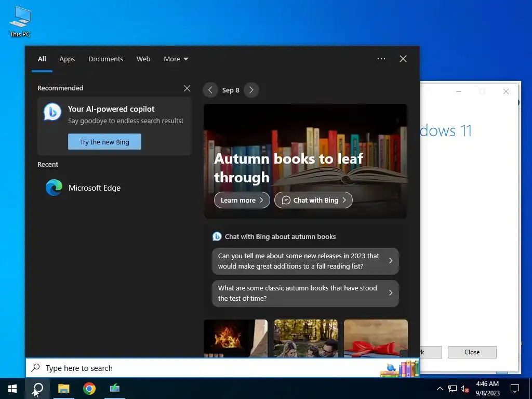Screen dimensions: 532x399
Task: Click Say goodbye to endless search results text
Action: pos(126,121)
